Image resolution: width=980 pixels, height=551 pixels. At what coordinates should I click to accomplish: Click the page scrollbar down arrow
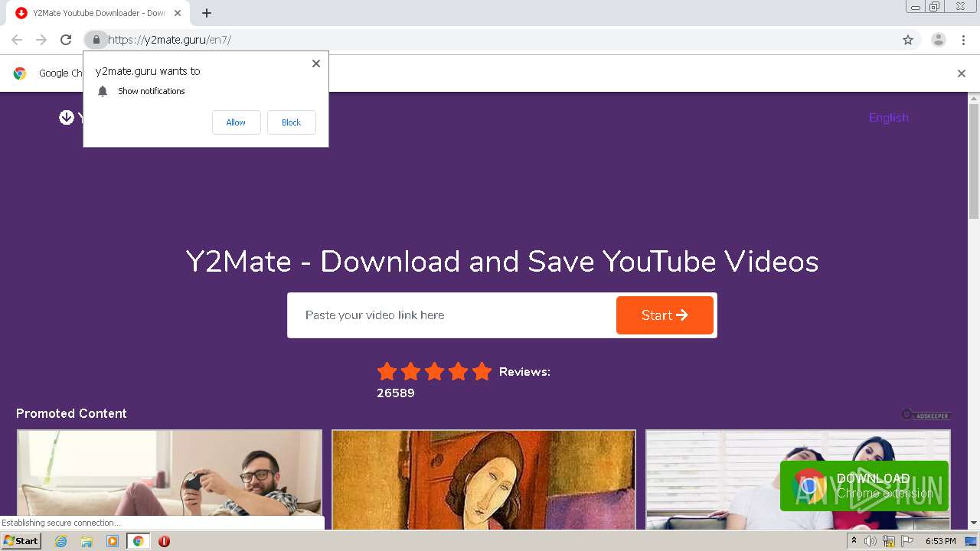974,523
